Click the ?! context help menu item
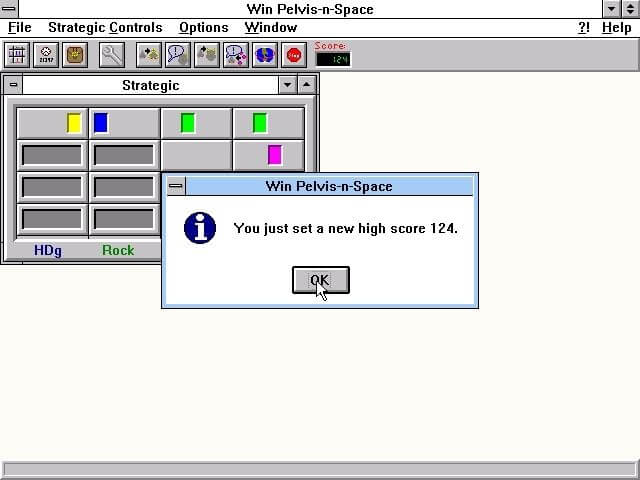The width and height of the screenshot is (640, 480). tap(584, 27)
